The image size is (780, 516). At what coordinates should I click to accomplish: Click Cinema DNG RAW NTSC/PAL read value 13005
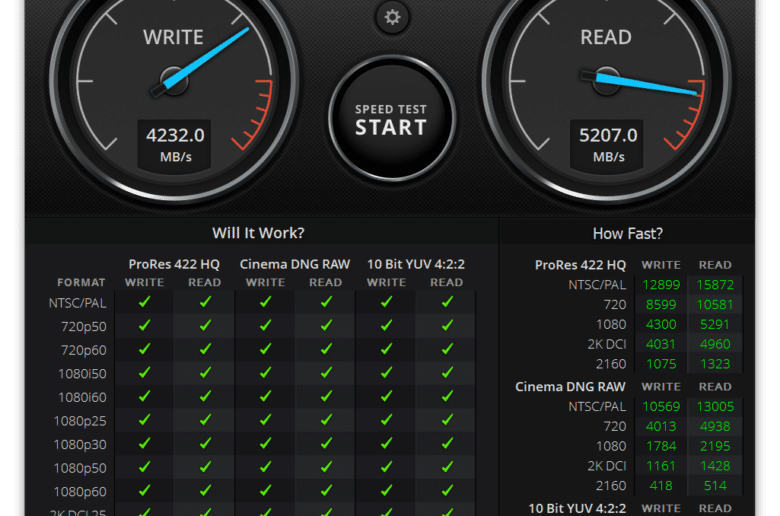715,407
